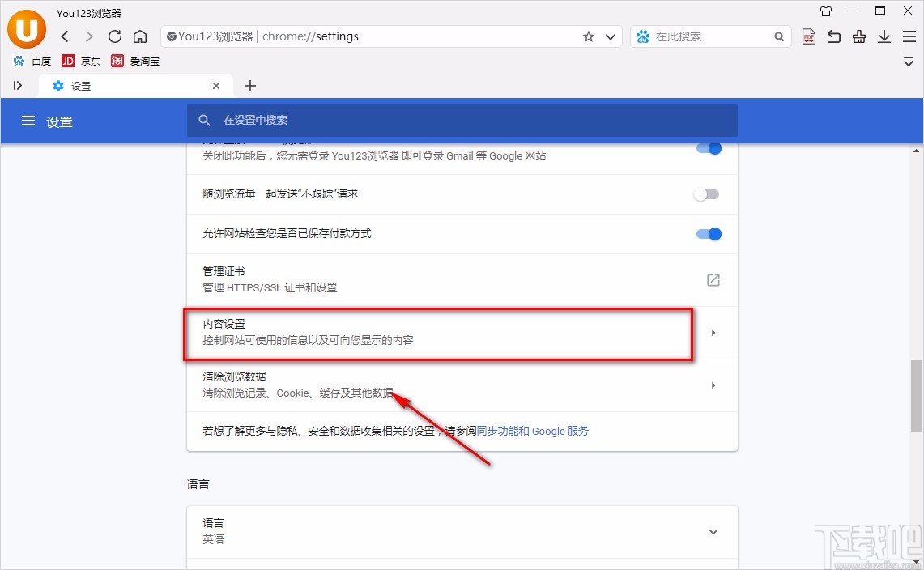Toggle the tab sidebar panel icon
This screenshot has height=570, width=924.
point(18,86)
